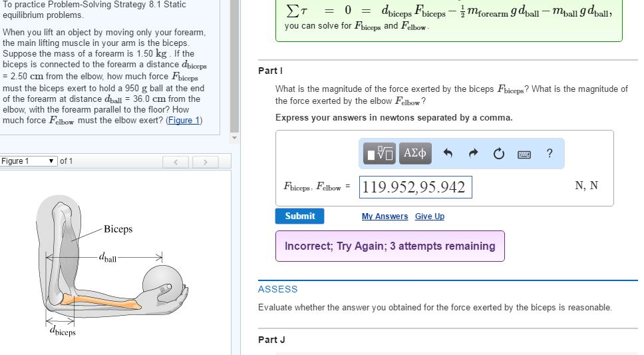644x355 pixels.
Task: Submit the Part I answer
Action: pos(300,216)
